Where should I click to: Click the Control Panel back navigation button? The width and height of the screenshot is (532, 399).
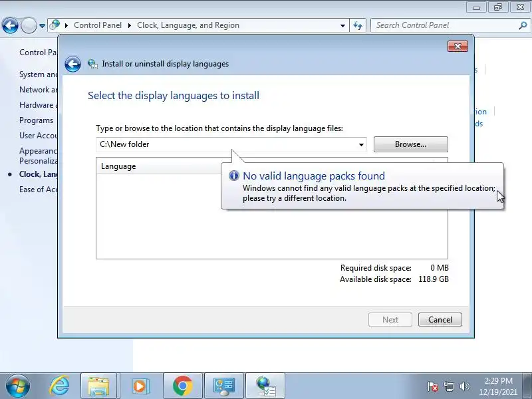[x=10, y=25]
